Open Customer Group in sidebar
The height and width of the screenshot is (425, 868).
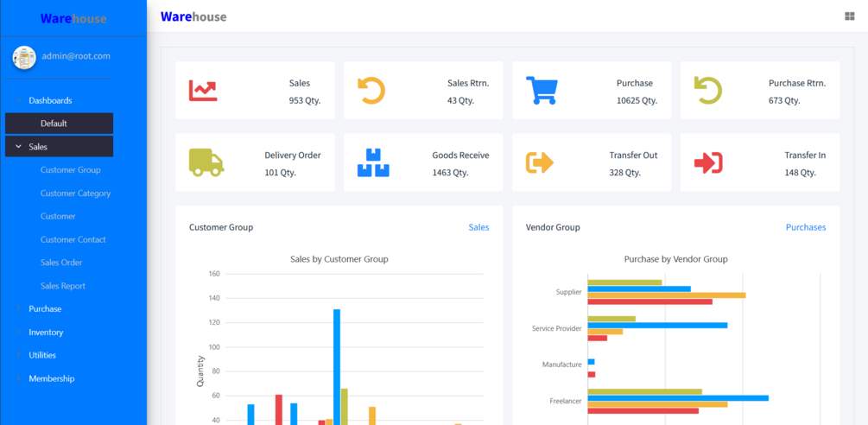coord(70,170)
